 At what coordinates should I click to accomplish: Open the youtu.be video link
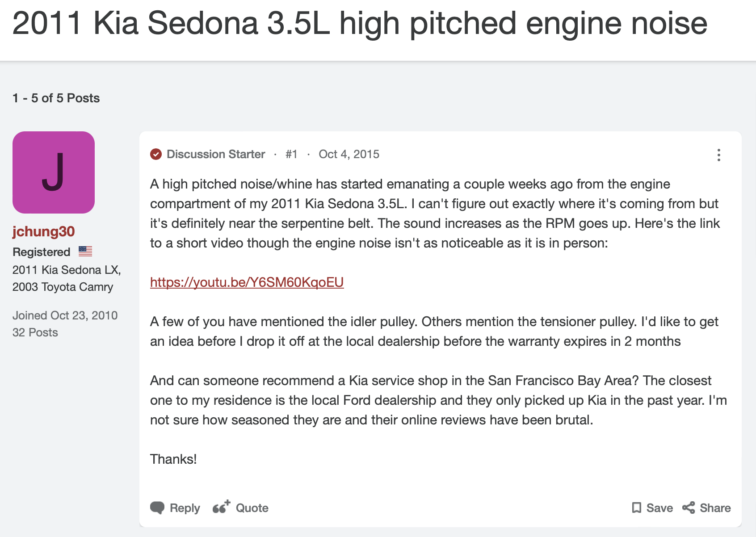point(247,282)
